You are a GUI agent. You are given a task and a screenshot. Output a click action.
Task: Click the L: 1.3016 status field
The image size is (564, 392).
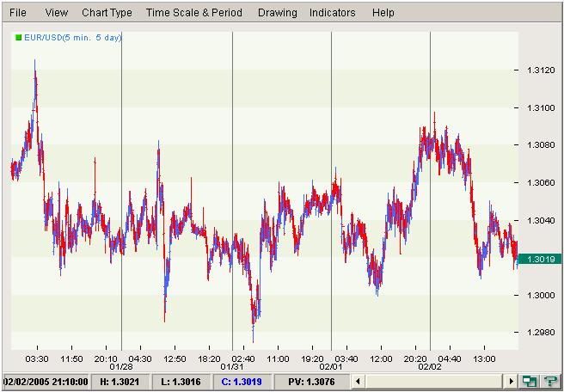tap(182, 382)
